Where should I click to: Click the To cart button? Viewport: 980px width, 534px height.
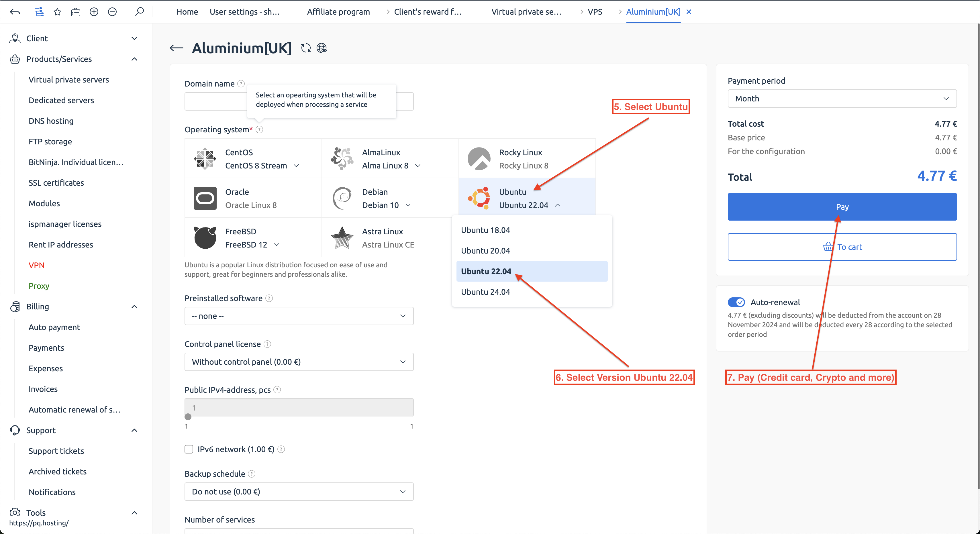[842, 247]
